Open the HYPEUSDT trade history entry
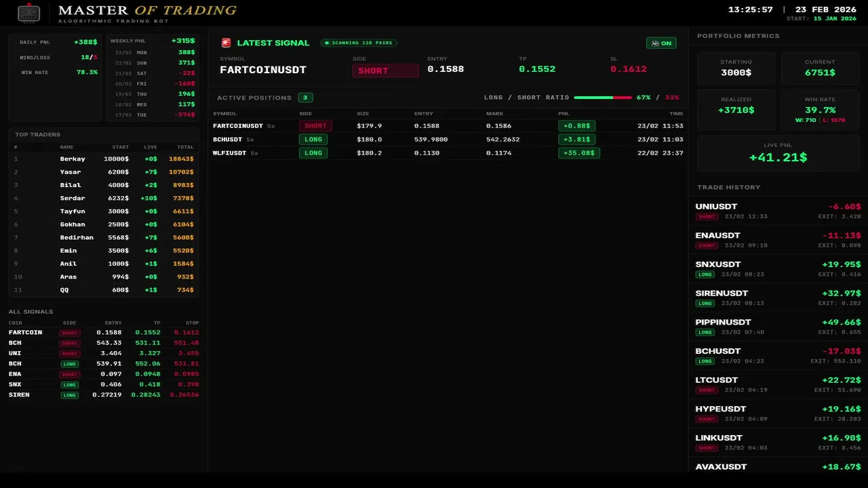Image resolution: width=868 pixels, height=488 pixels. pos(778,413)
